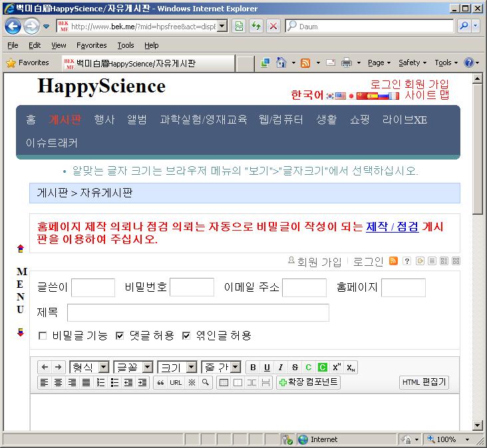Click the 이슈트래커 navigation link
The image size is (487, 448).
coord(51,143)
